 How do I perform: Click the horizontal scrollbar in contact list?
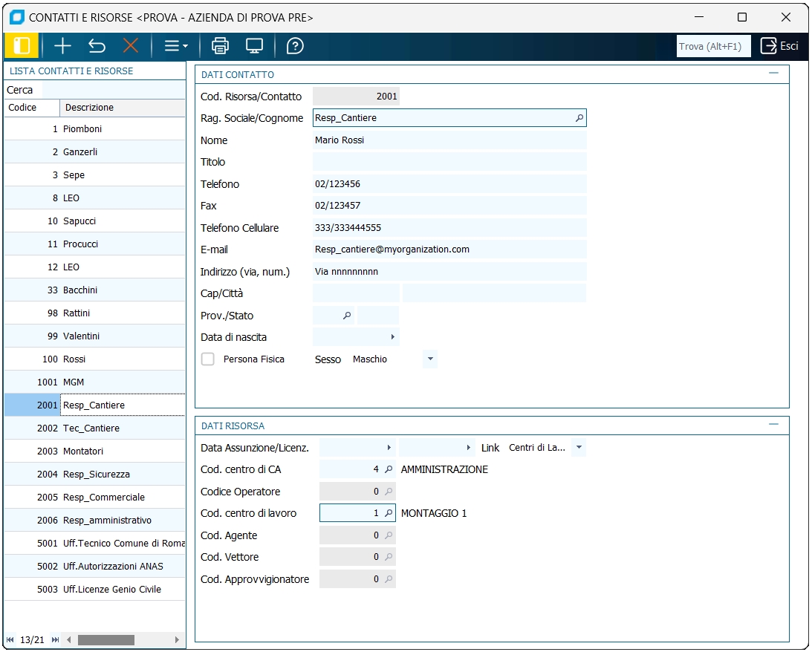tap(105, 640)
